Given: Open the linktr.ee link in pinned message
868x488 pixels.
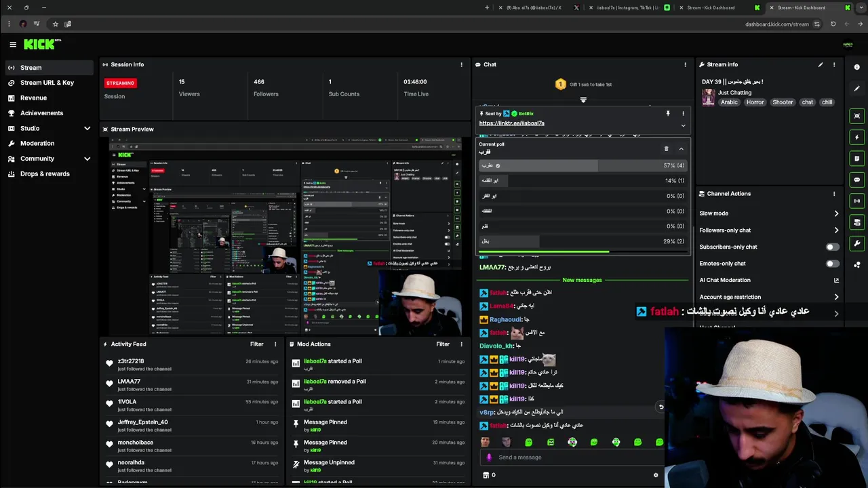Looking at the screenshot, I should (x=511, y=123).
